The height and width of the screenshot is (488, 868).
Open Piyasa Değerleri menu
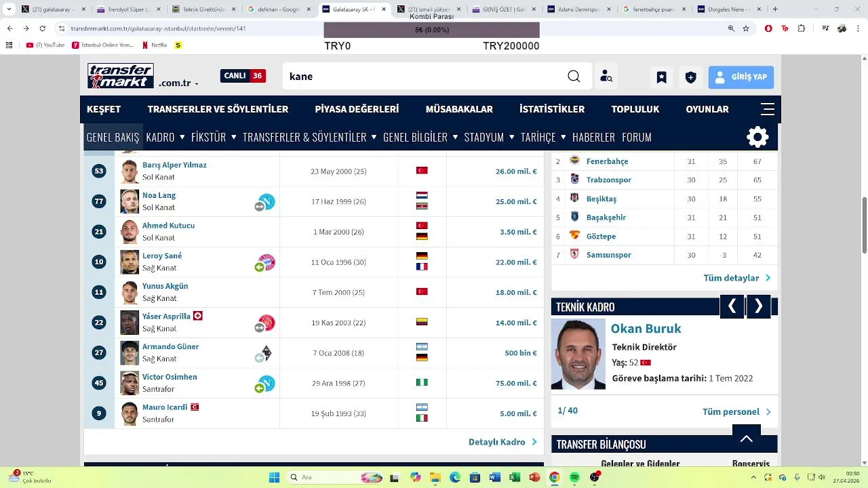click(x=357, y=109)
